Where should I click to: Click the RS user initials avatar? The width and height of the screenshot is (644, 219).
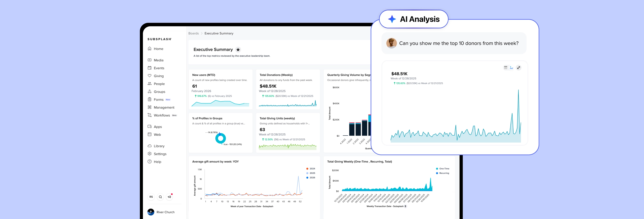151,197
